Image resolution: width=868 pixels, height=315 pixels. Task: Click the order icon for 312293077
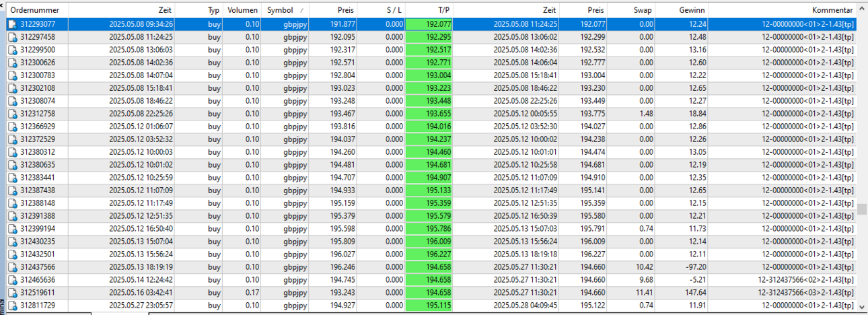(x=12, y=24)
